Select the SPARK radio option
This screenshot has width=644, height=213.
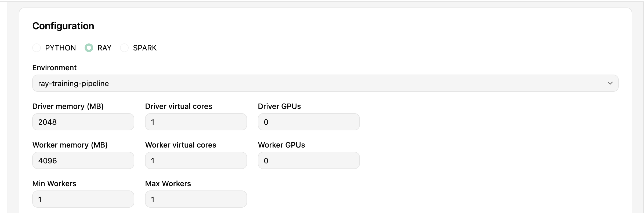[124, 48]
